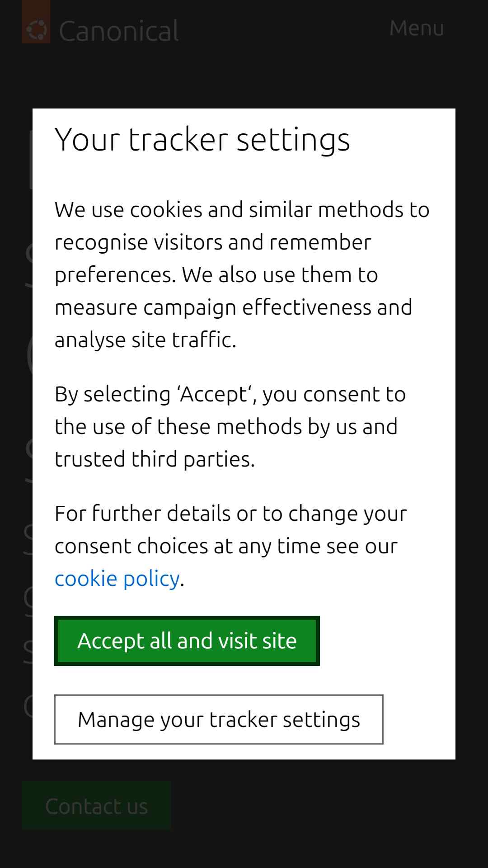This screenshot has height=868, width=488.
Task: Open Manage your tracker settings
Action: click(219, 719)
